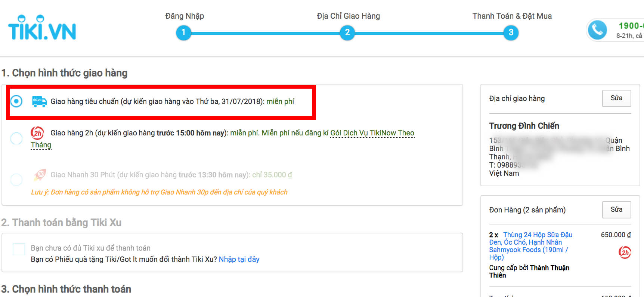Click step 2 circle Địa Chỉ Giao Hàng
Image resolution: width=644 pixels, height=297 pixels.
point(347,33)
